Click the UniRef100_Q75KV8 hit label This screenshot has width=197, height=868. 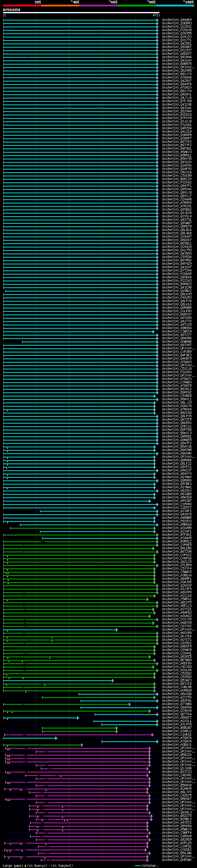[177, 711]
